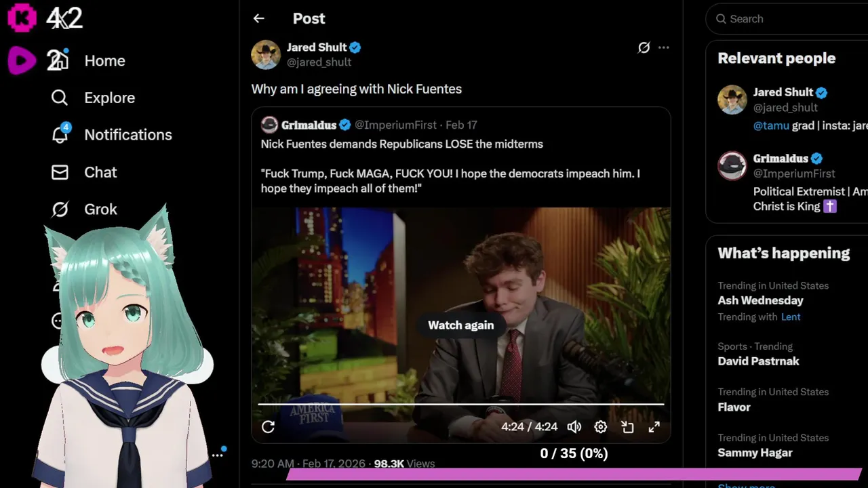The height and width of the screenshot is (488, 868).
Task: Click the Explore magnifier icon
Action: [60, 98]
